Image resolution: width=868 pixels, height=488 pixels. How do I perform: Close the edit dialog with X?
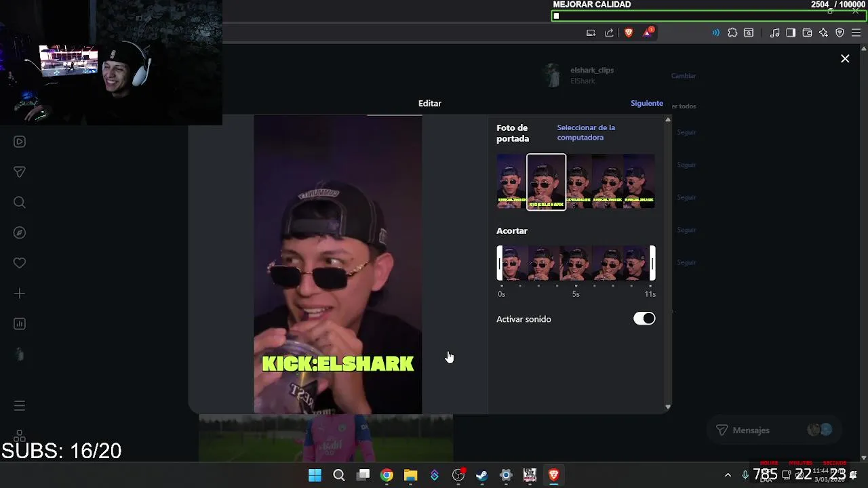(x=845, y=59)
